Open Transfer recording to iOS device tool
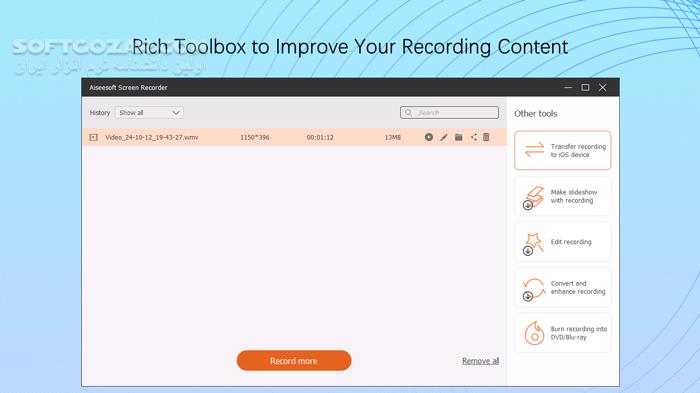700x393 pixels. 562,151
